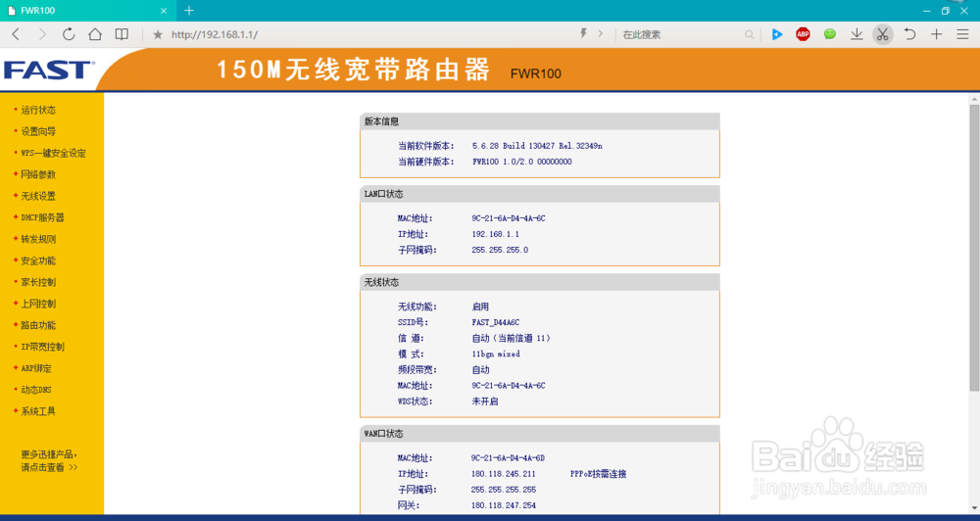
Task: Click the 更多迅捷产品 请点击查看 link
Action: (49, 460)
